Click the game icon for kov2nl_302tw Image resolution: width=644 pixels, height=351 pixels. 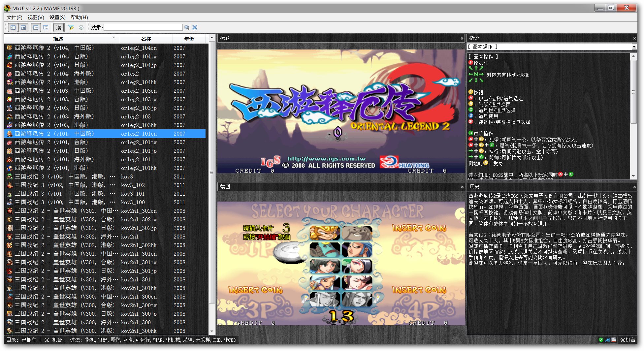coord(10,219)
